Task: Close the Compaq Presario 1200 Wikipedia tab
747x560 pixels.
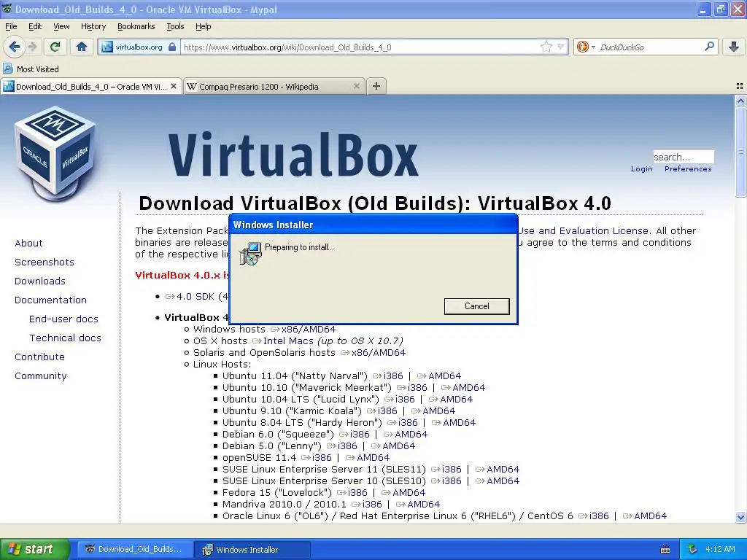Action: [356, 86]
